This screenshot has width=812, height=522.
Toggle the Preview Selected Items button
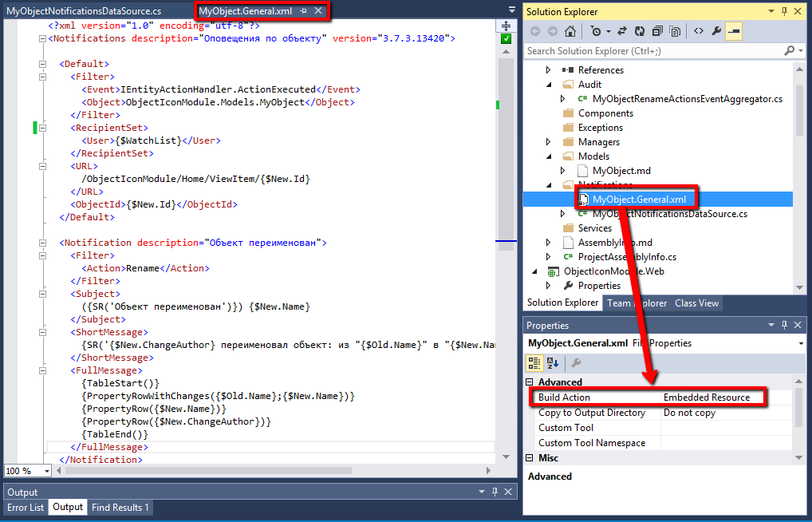[x=734, y=31]
